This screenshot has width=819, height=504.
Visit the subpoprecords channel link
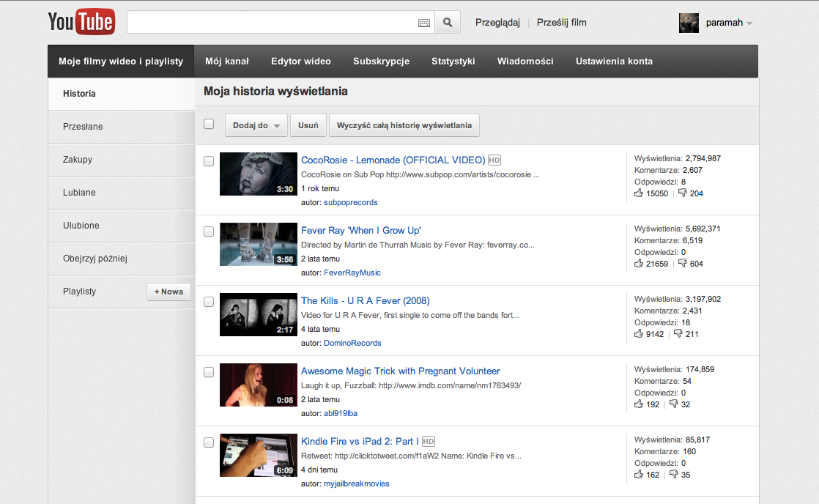click(x=350, y=203)
